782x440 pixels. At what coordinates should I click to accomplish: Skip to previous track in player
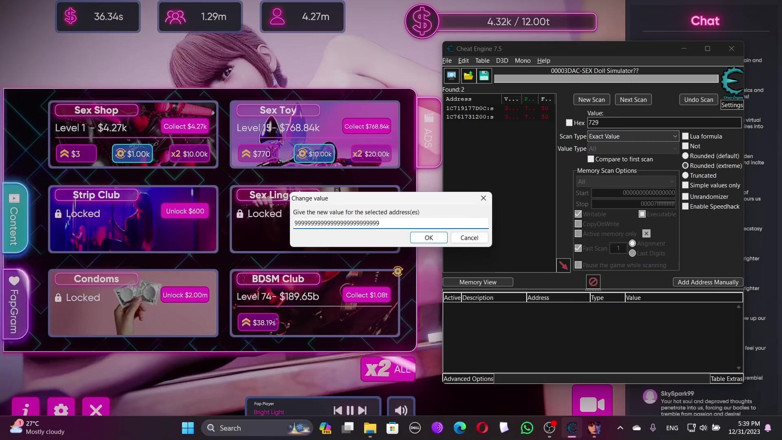pyautogui.click(x=338, y=410)
